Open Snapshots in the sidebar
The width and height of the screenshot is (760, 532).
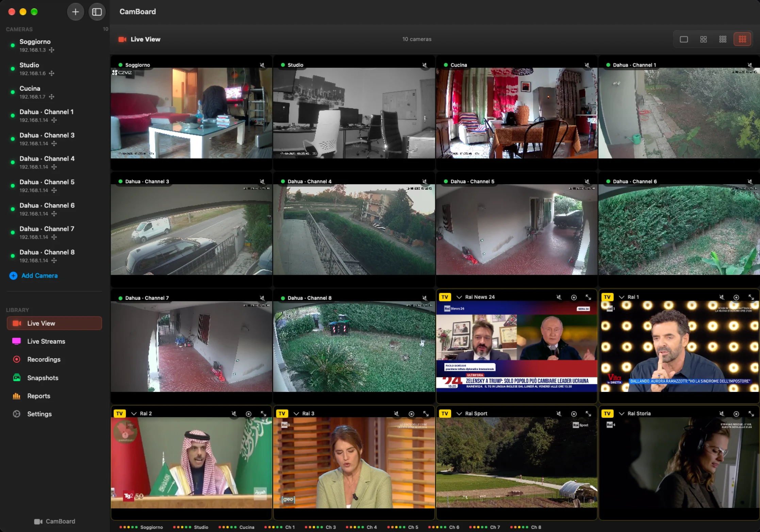pos(54,378)
